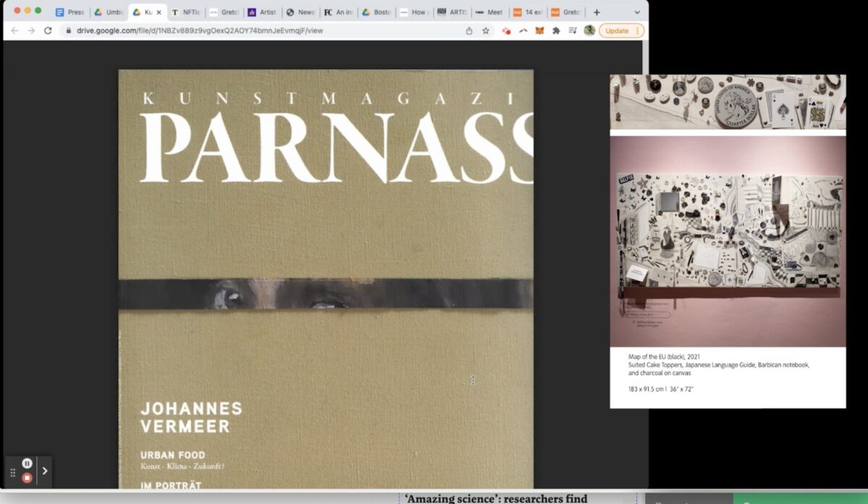The width and height of the screenshot is (868, 504).
Task: Click the 'Amazing science' headline in background window
Action: pos(496,498)
